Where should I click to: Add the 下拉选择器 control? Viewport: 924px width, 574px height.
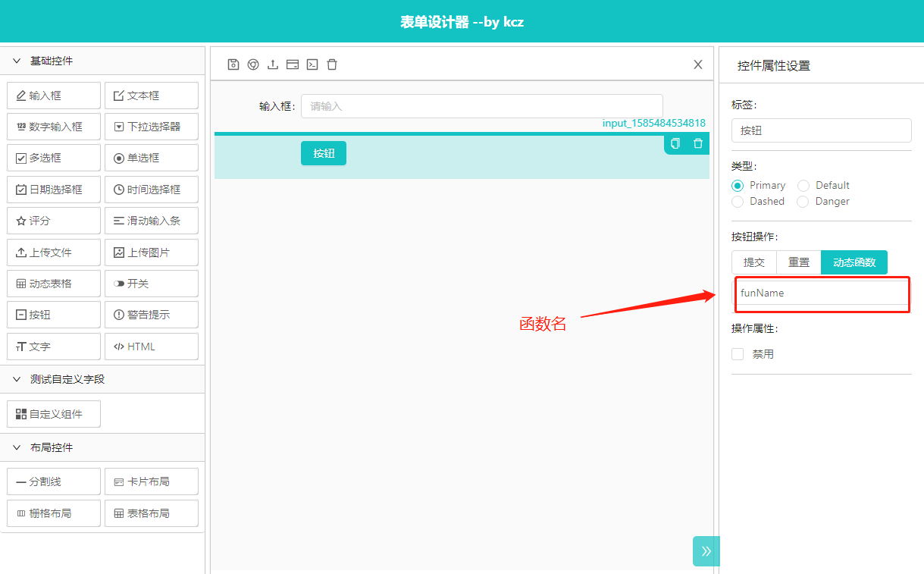(152, 127)
